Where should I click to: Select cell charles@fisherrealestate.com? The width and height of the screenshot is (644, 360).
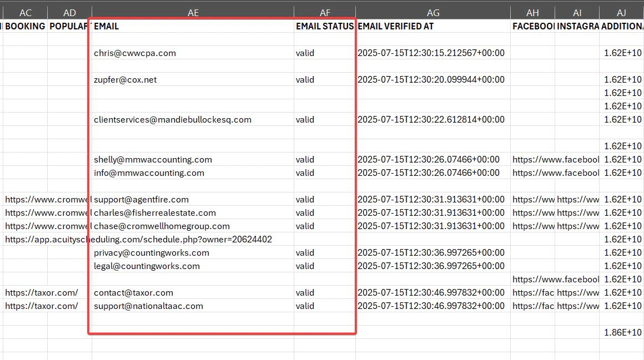click(193, 212)
